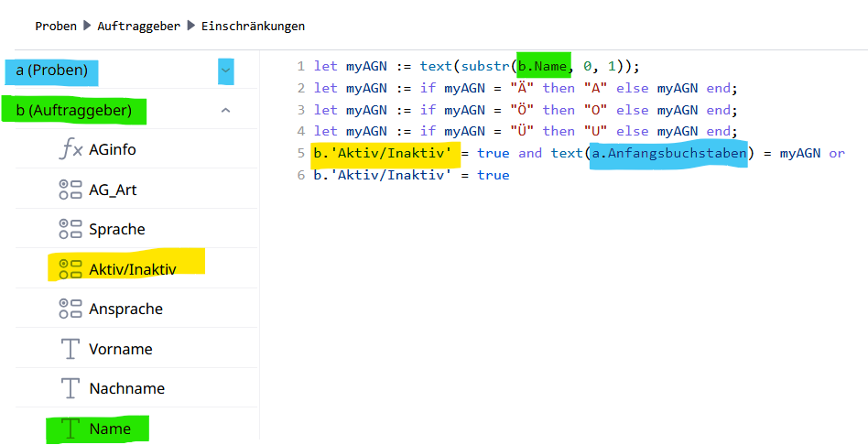Go to the Auftraggeber breadcrumb
The height and width of the screenshot is (445, 868).
[x=139, y=27]
